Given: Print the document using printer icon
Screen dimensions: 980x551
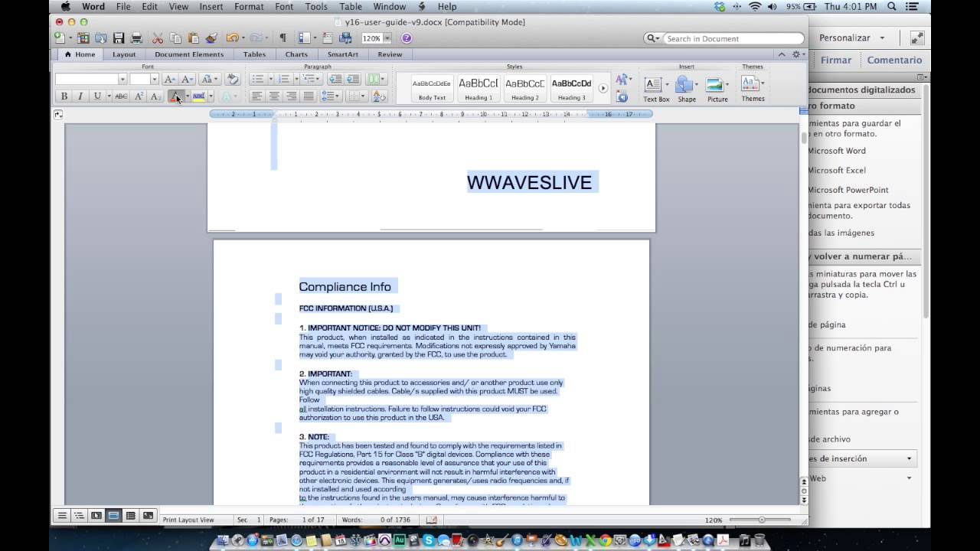Looking at the screenshot, I should [x=136, y=37].
